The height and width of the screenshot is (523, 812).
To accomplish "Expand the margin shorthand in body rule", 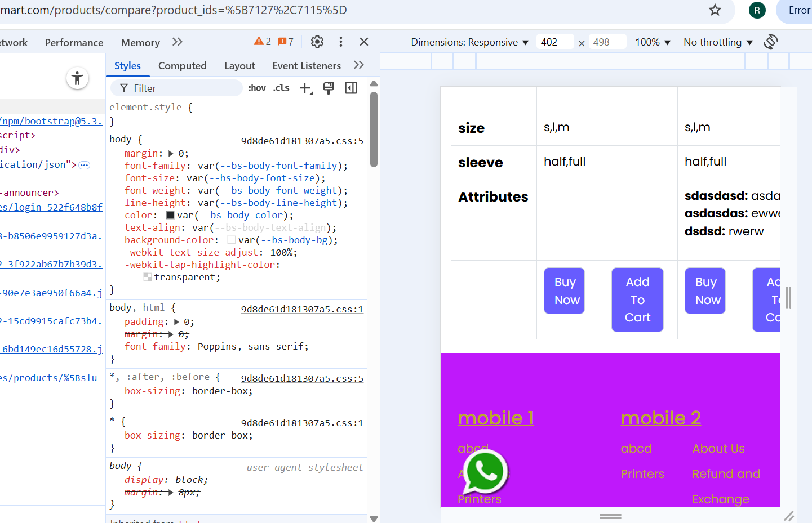I will pyautogui.click(x=171, y=154).
